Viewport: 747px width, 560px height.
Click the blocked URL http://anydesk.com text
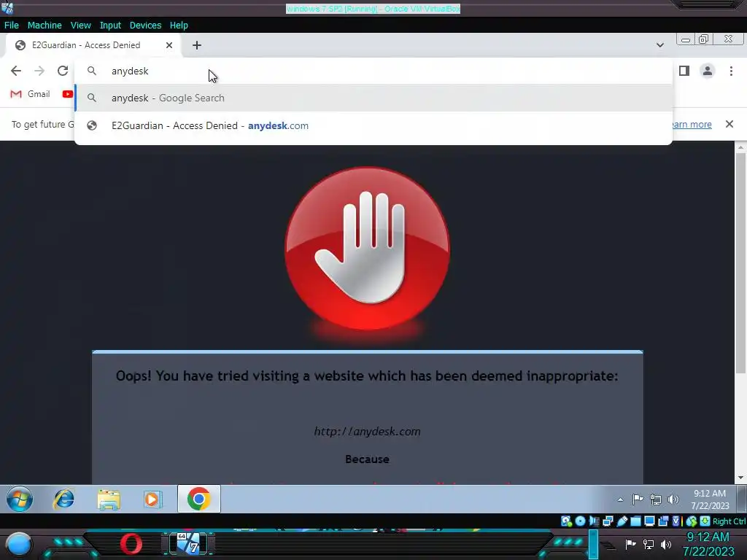tap(368, 432)
